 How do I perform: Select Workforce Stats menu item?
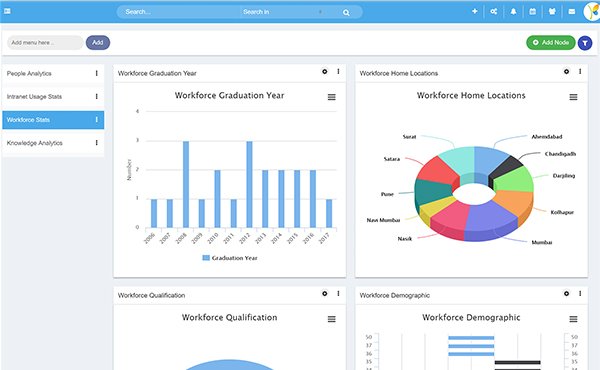pyautogui.click(x=53, y=120)
